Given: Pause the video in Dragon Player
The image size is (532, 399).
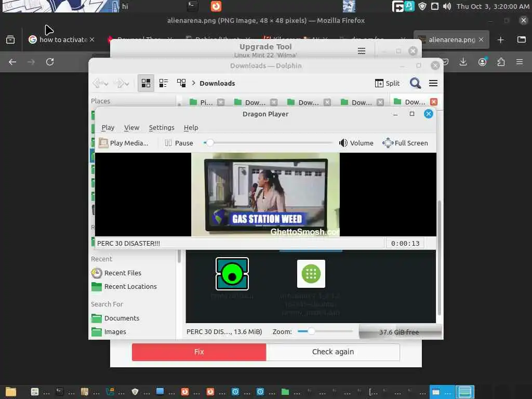Looking at the screenshot, I should [x=179, y=143].
